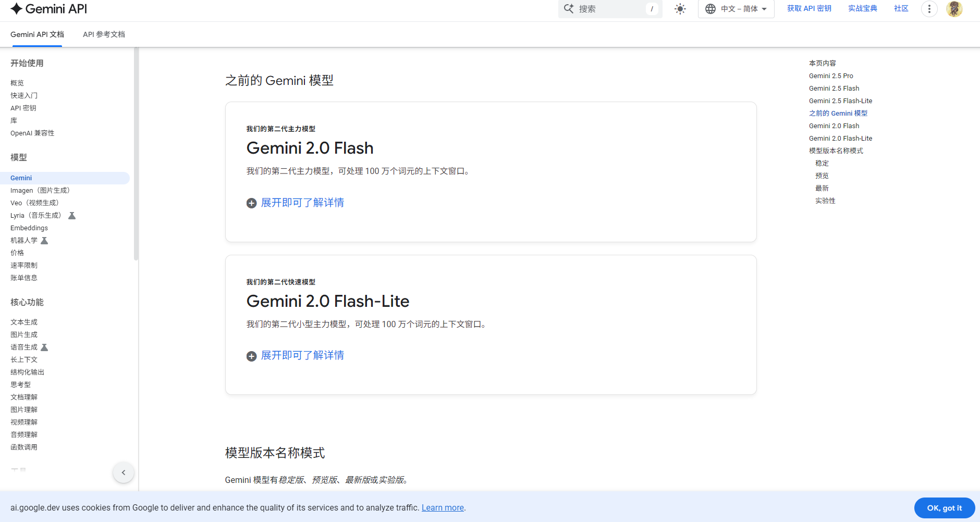The image size is (980, 522).
Task: Click the 获取 API 密钥 link
Action: coord(809,8)
